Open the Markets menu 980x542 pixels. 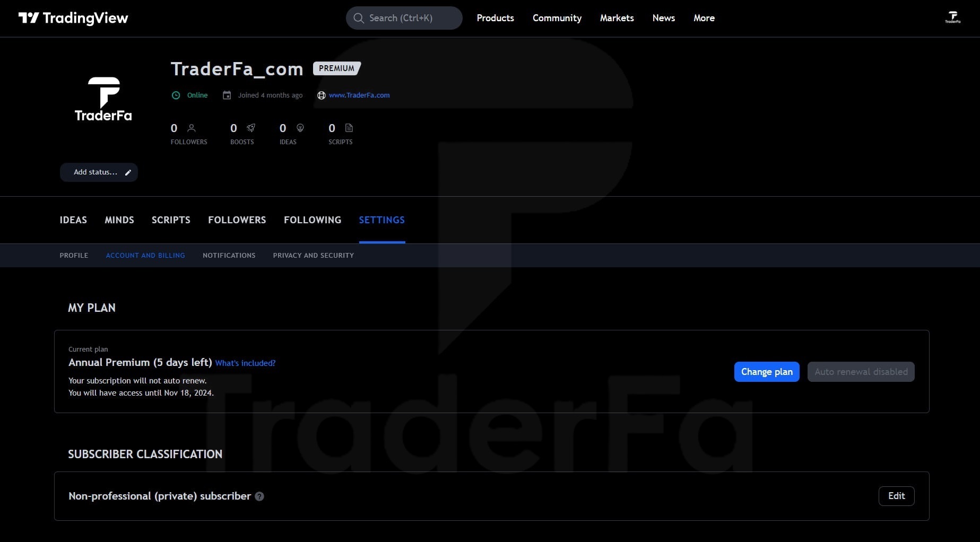(x=617, y=18)
